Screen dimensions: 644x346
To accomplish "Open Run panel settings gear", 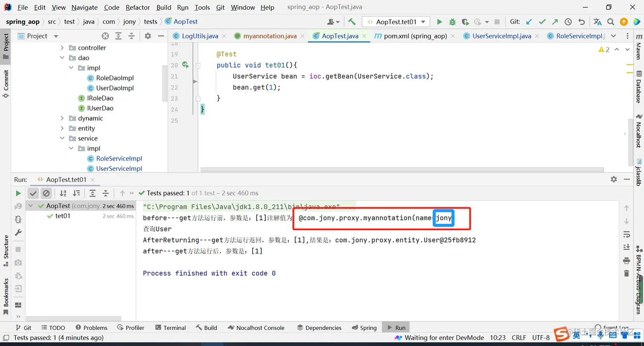I will (614, 179).
